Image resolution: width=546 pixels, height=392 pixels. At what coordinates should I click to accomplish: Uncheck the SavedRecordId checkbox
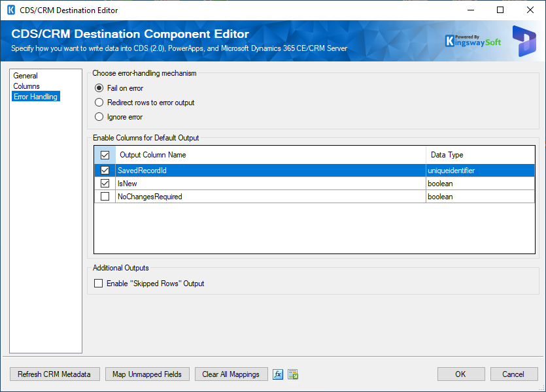pyautogui.click(x=105, y=170)
